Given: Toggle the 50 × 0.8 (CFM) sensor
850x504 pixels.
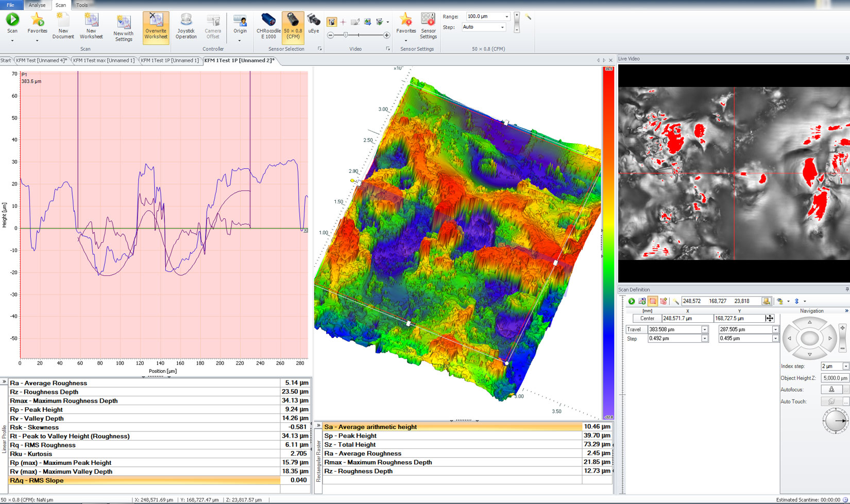Looking at the screenshot, I should 293,26.
